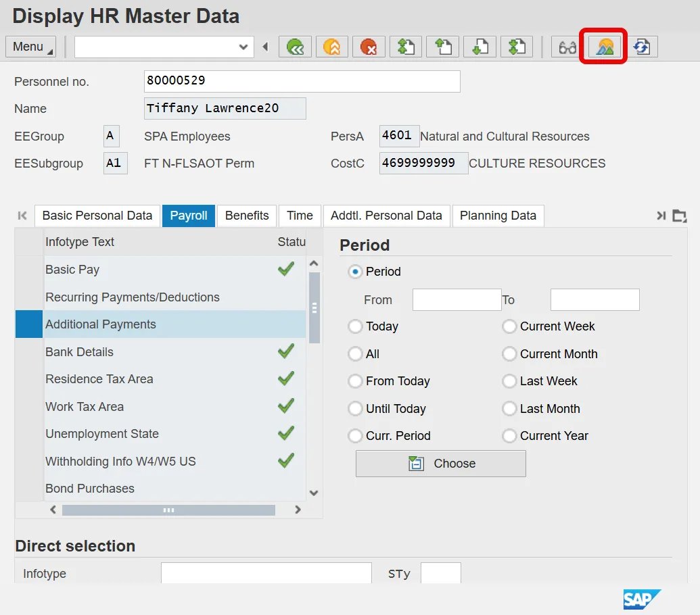Expand the tab list icon at right
Image resolution: width=700 pixels, height=615 pixels.
tap(679, 216)
